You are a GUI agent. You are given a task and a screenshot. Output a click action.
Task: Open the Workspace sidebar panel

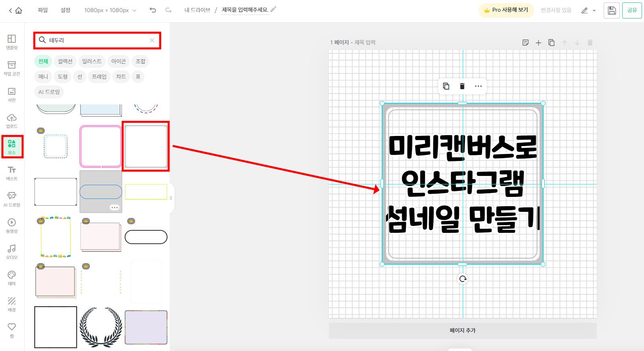click(12, 68)
